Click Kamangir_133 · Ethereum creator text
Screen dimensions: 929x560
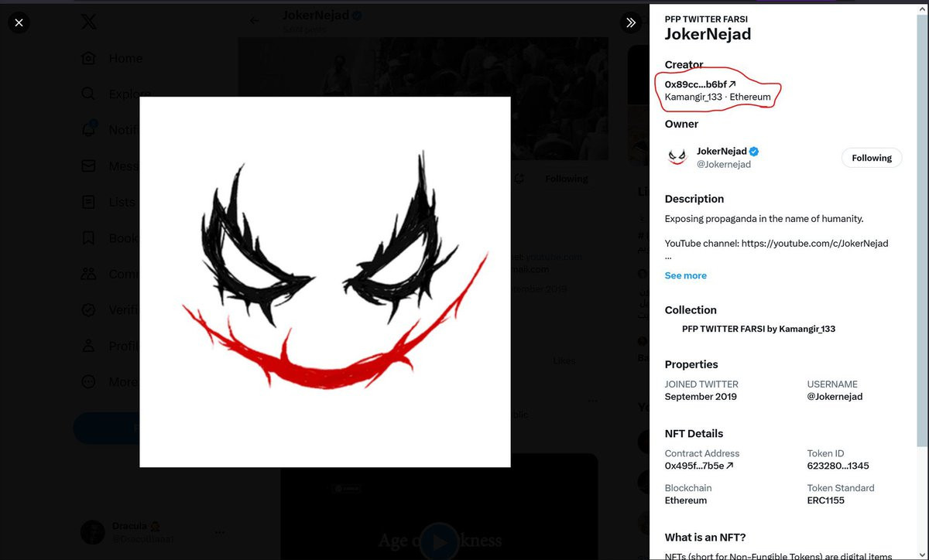(x=717, y=97)
